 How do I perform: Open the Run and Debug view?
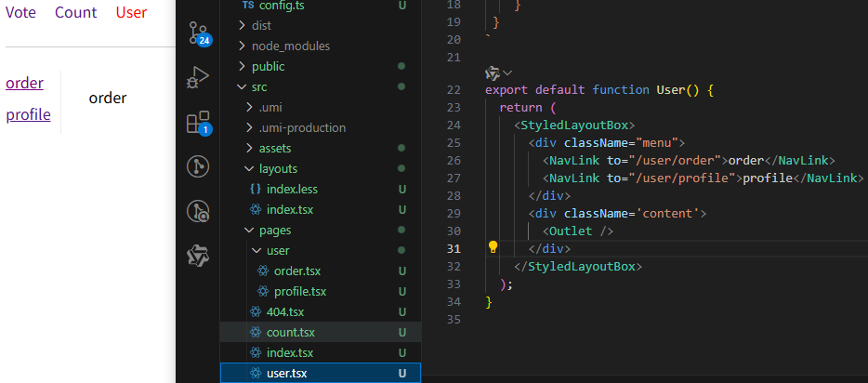[198, 77]
